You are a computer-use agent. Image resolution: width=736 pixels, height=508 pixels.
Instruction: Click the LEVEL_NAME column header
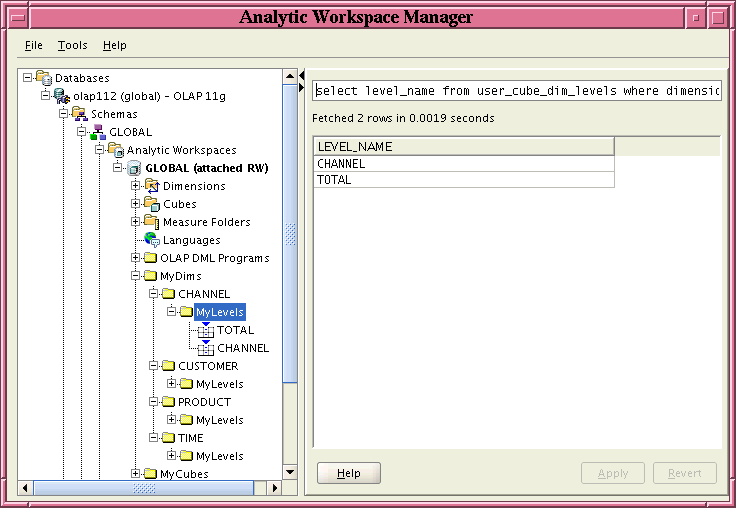point(463,147)
